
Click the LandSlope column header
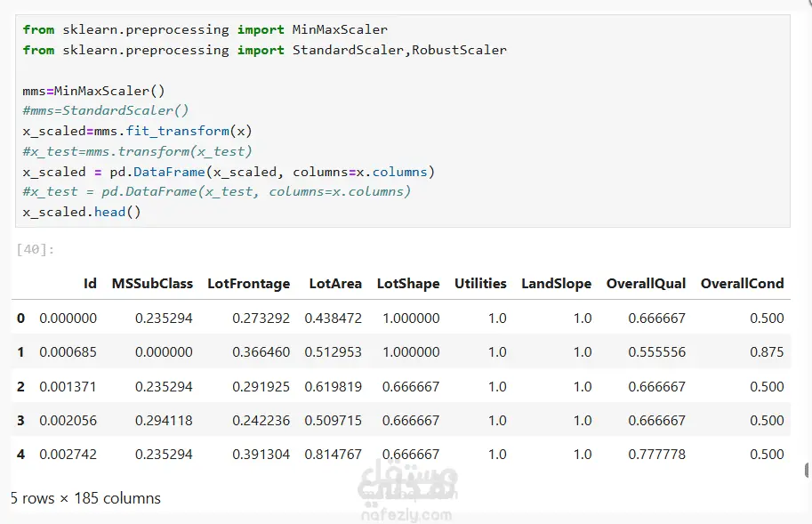[x=556, y=284]
